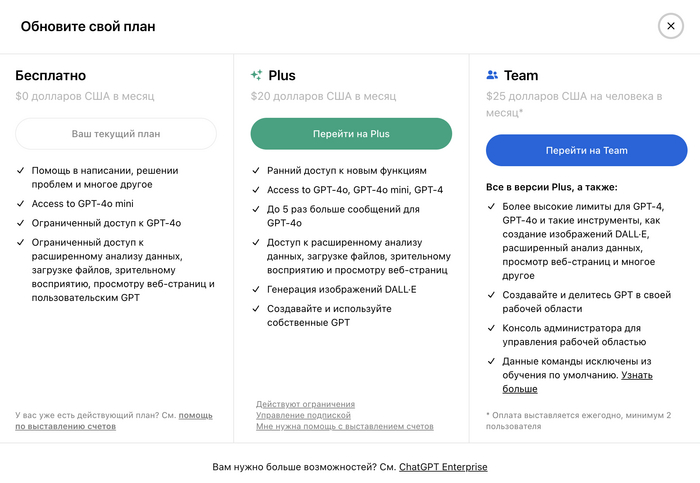Image resolution: width=700 pixels, height=483 pixels.
Task: Click the «Бесплатно» plan heading
Action: click(x=51, y=75)
